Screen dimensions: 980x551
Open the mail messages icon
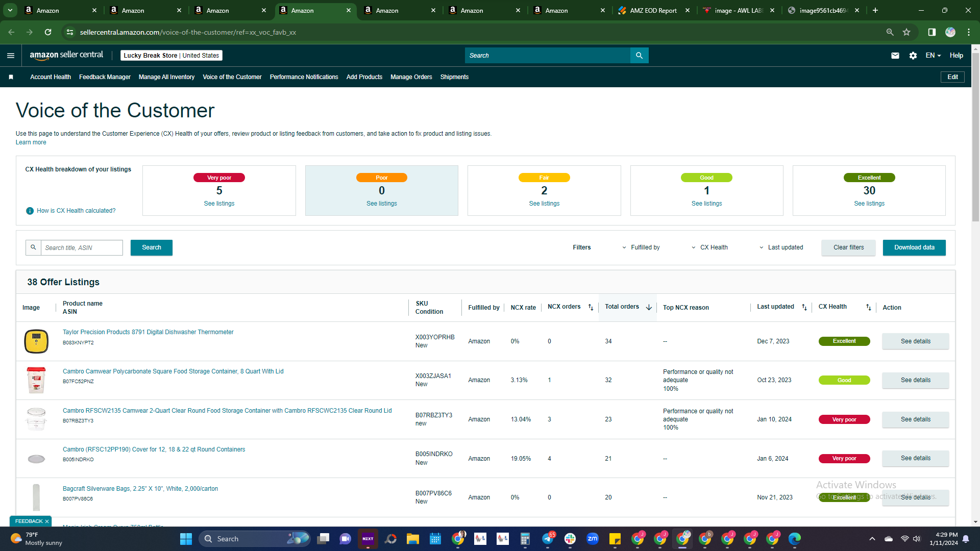click(x=895, y=56)
